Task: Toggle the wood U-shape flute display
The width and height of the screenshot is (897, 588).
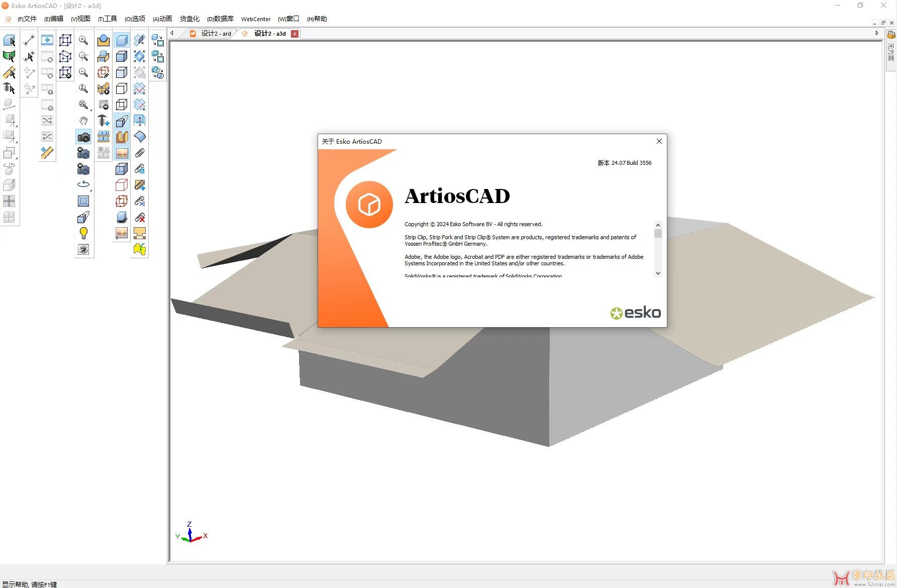Action: (122, 137)
